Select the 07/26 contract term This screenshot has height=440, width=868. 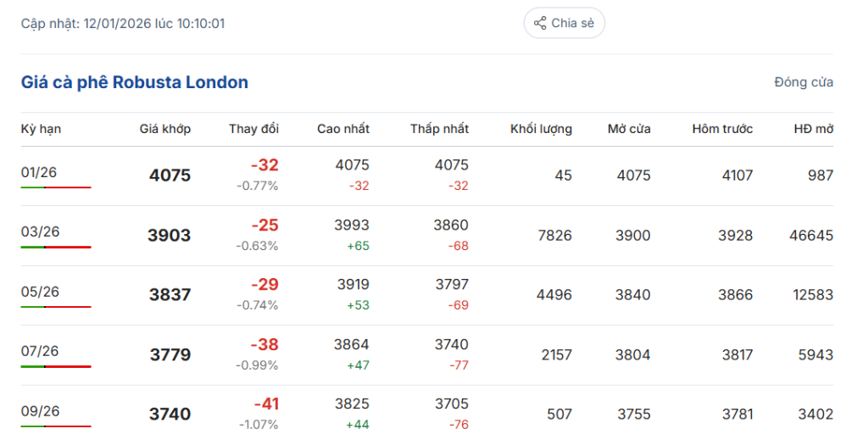click(39, 351)
